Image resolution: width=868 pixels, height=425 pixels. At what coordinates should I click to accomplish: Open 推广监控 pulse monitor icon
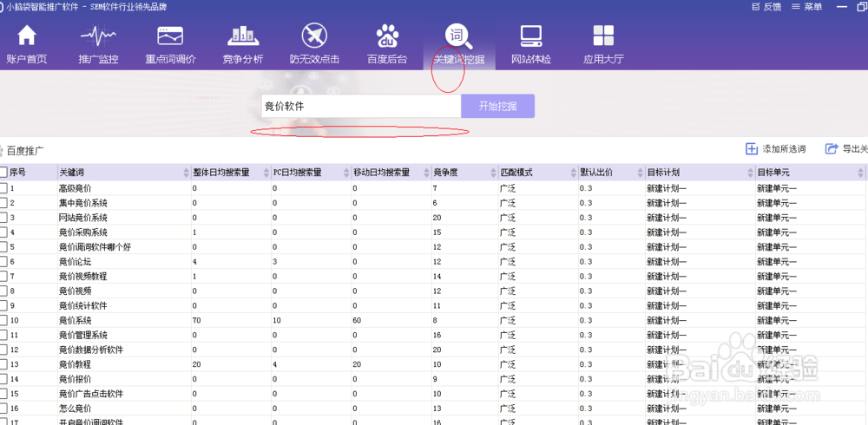click(x=98, y=36)
